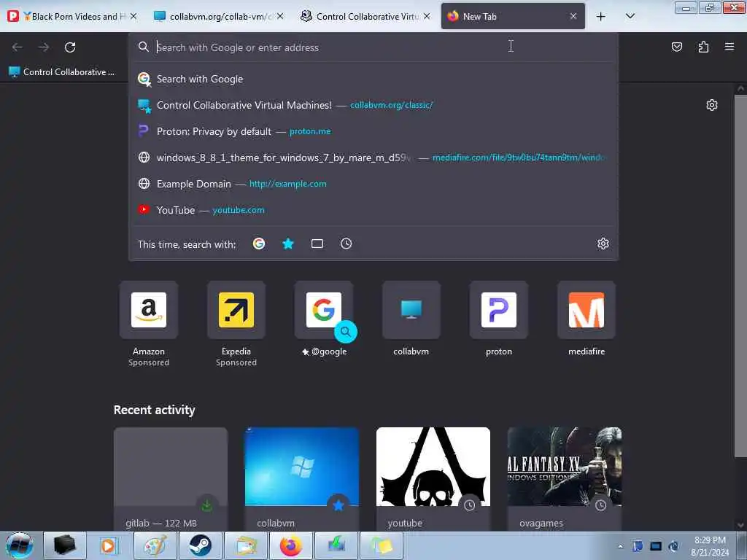Viewport: 747px width, 560px height.
Task: Open new tab page personalize gear
Action: click(712, 105)
